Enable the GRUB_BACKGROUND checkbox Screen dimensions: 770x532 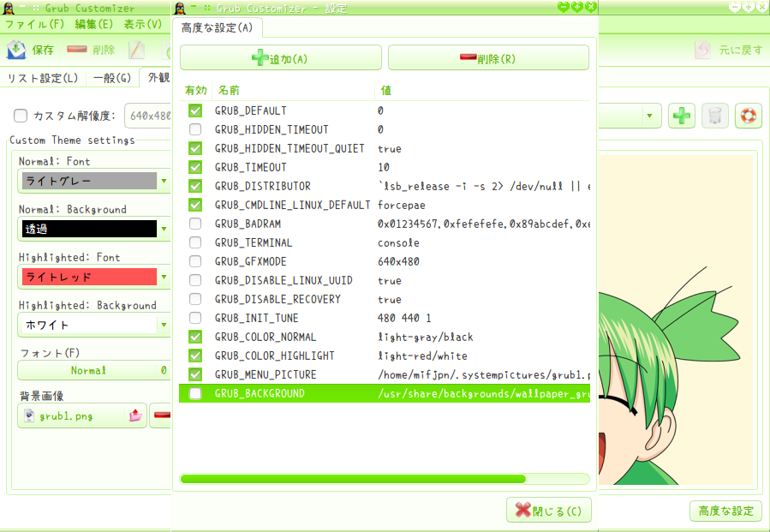pyautogui.click(x=195, y=393)
